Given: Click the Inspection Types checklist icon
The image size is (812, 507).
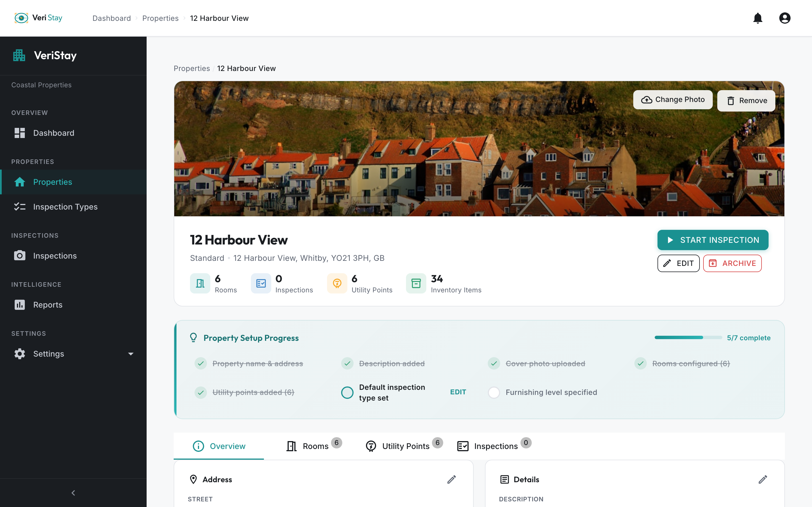Looking at the screenshot, I should 19,206.
